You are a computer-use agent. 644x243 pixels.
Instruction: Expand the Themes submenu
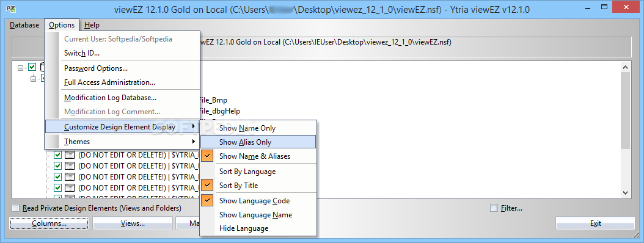click(122, 142)
